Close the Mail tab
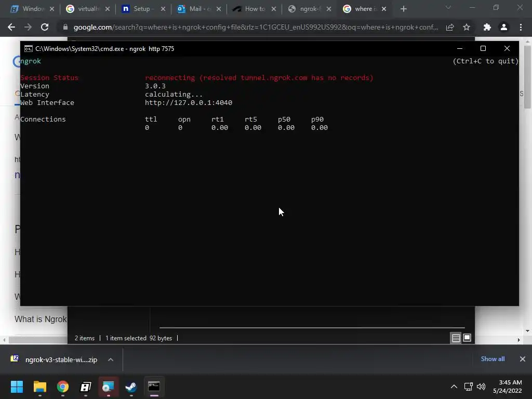 219,9
